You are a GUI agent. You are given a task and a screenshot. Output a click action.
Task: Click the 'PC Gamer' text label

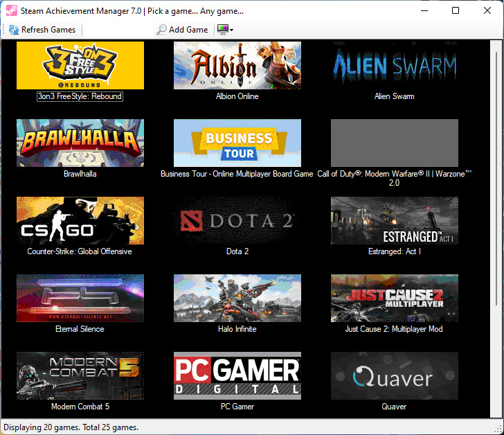point(237,407)
